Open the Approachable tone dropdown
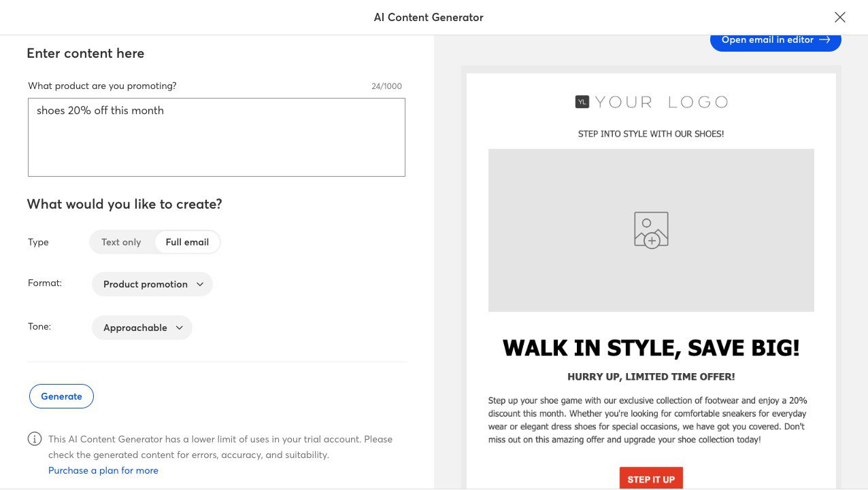 pos(141,328)
